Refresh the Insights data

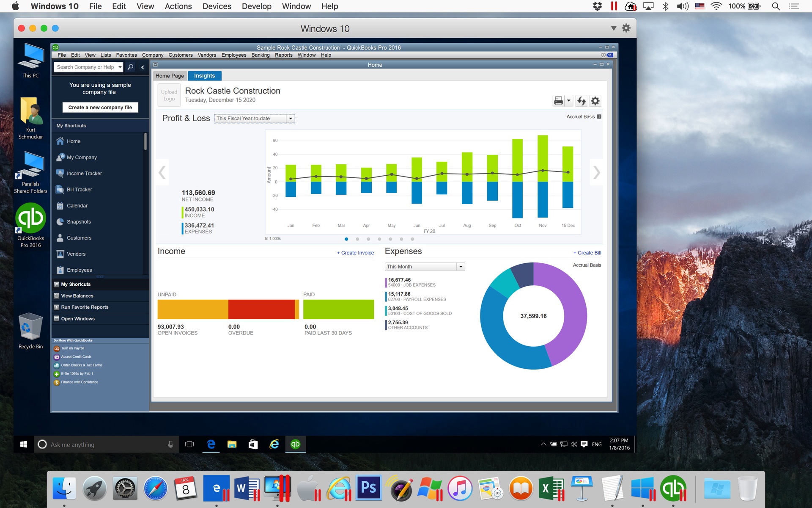tap(582, 101)
